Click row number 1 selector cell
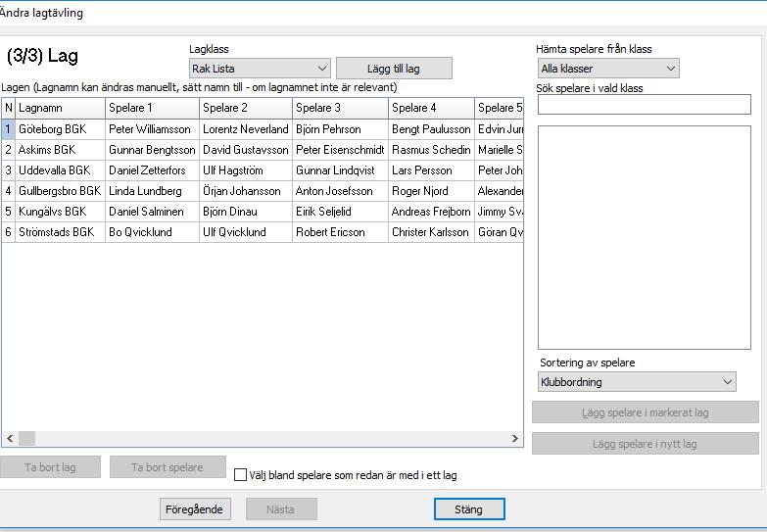Viewport: 767px width, 532px height. 8,129
